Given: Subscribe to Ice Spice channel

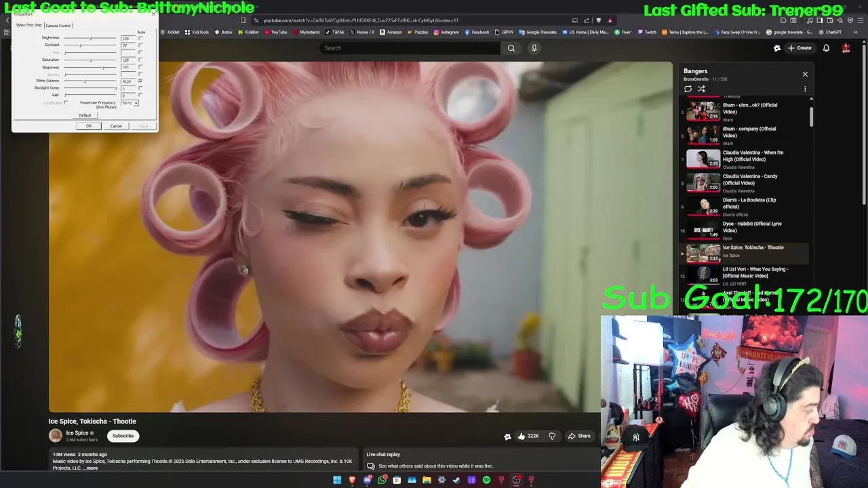Looking at the screenshot, I should point(123,436).
